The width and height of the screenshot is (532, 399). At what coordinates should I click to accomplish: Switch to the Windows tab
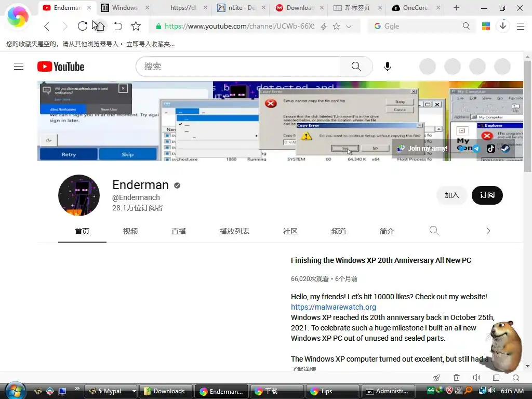pyautogui.click(x=125, y=7)
